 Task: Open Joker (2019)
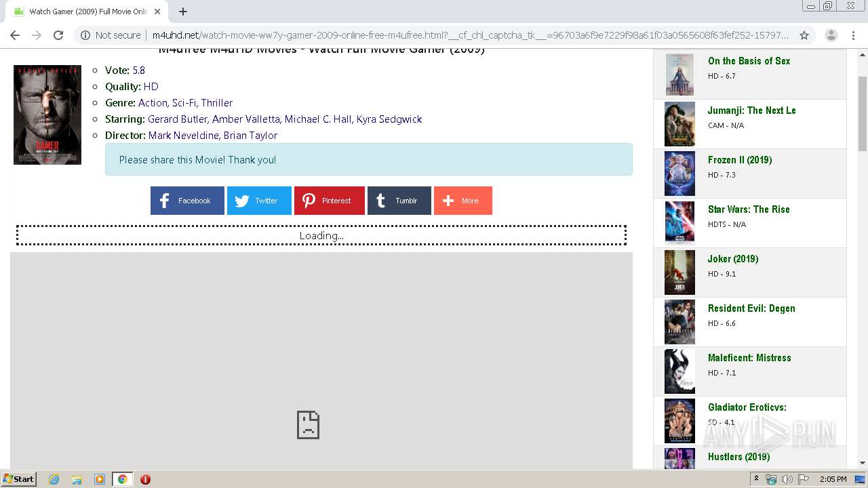[733, 259]
